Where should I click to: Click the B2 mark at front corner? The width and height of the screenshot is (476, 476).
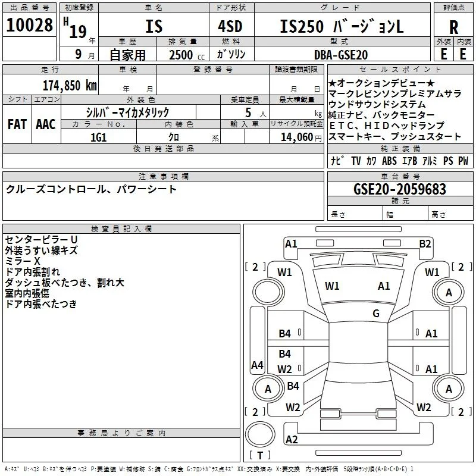(425, 244)
